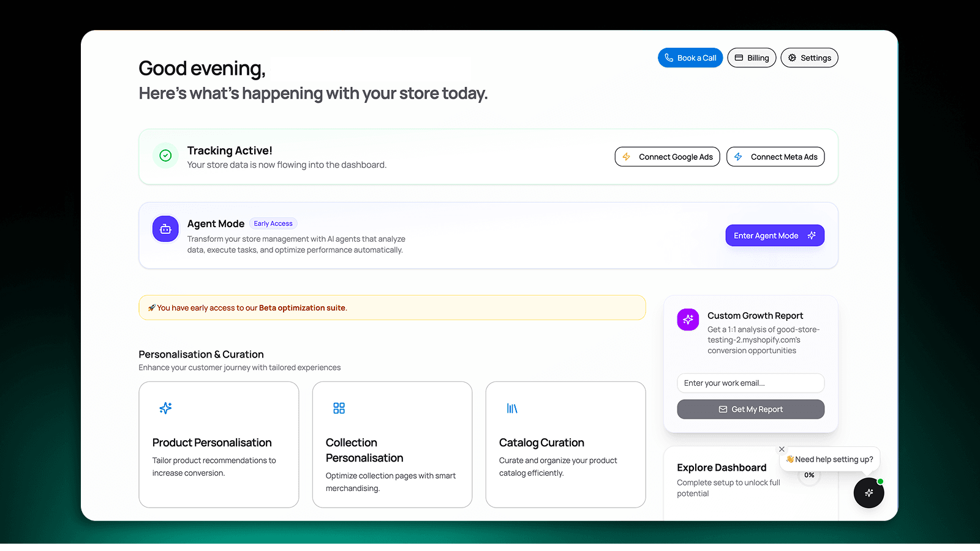The height and width of the screenshot is (551, 980).
Task: Focus the work email input field
Action: [x=750, y=383]
